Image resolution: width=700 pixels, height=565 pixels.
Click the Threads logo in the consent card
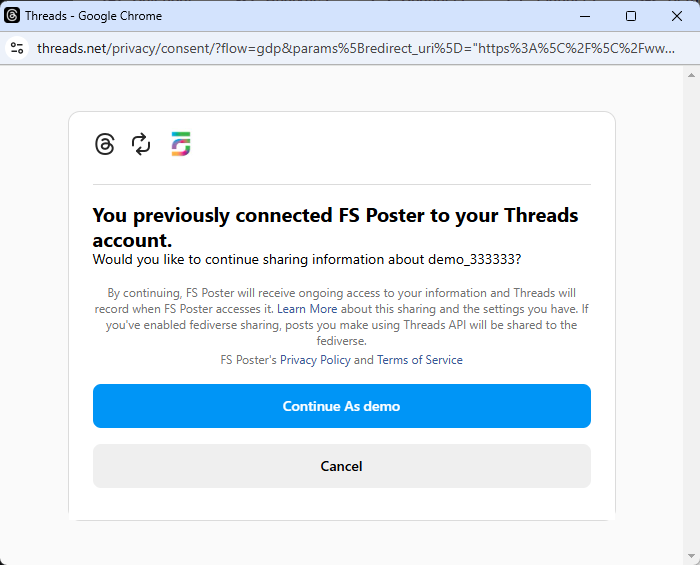pos(105,144)
